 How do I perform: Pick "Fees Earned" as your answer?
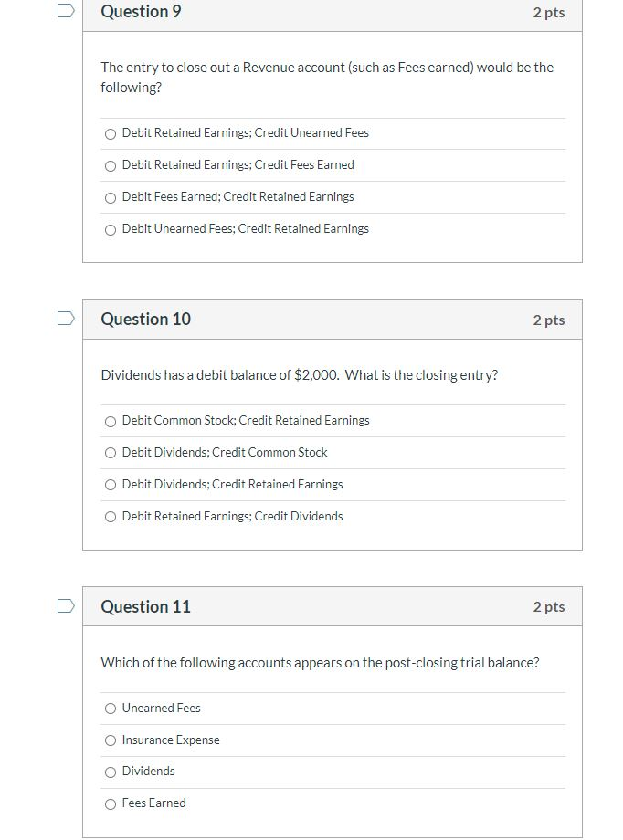pyautogui.click(x=111, y=803)
